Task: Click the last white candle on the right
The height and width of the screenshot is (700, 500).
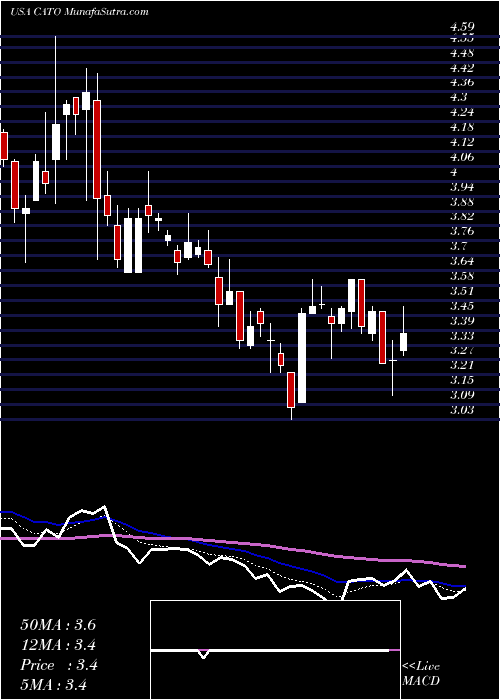Action: [x=404, y=343]
